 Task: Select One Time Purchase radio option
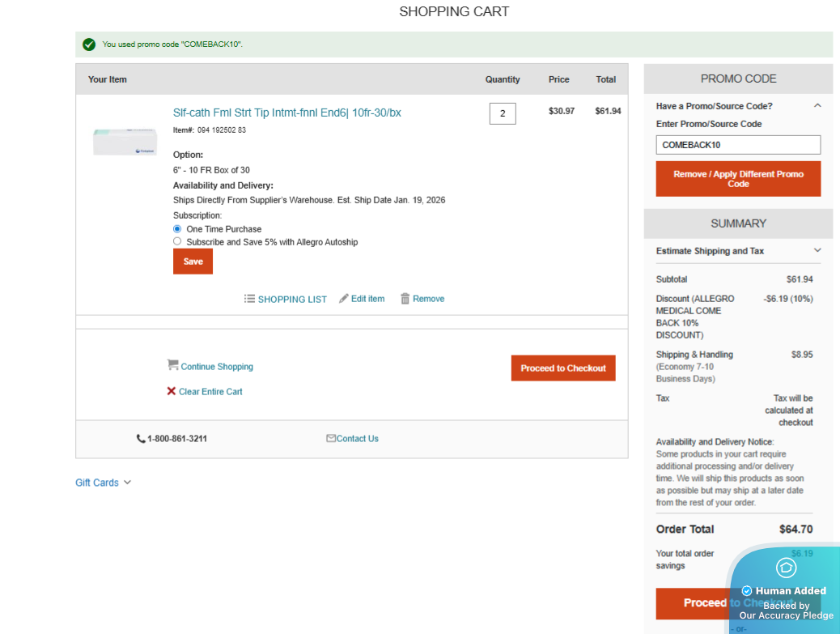pyautogui.click(x=177, y=229)
